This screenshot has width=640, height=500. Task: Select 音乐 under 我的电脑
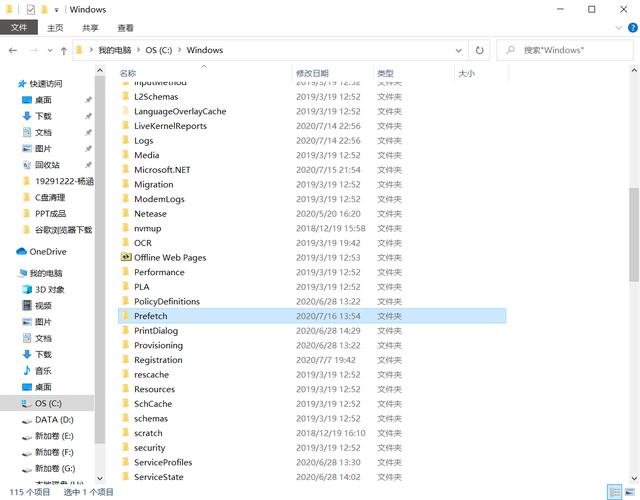point(43,371)
